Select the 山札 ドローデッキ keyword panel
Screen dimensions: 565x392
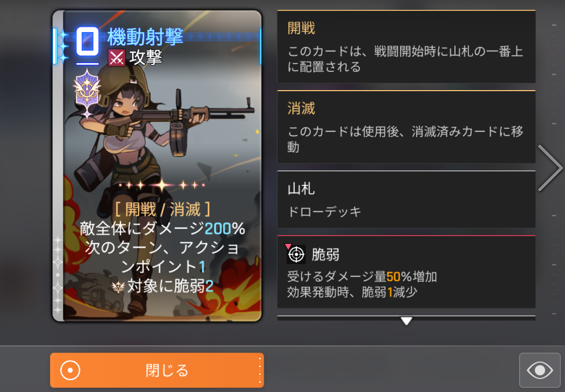[x=406, y=199]
